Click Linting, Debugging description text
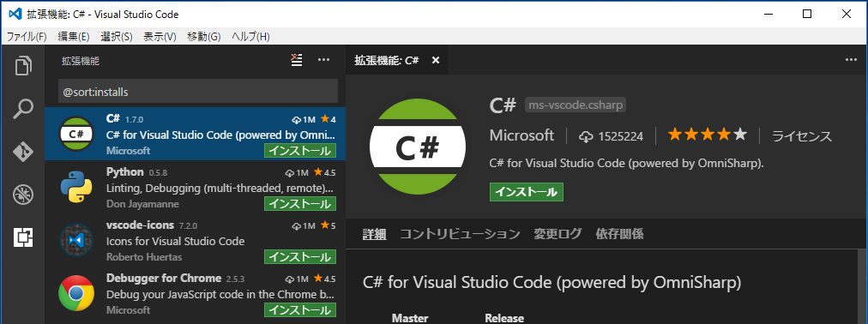This screenshot has width=868, height=324. point(220,189)
